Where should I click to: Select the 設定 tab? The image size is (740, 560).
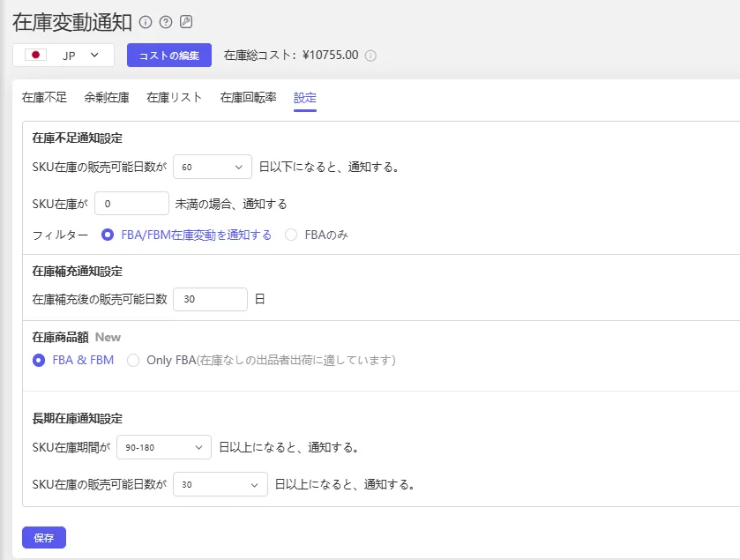pos(305,98)
